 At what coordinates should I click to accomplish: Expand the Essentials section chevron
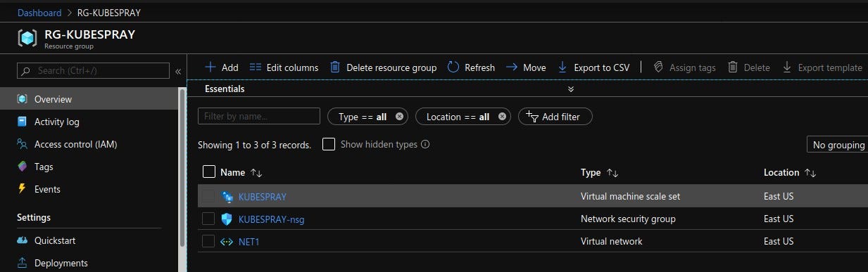pos(571,89)
